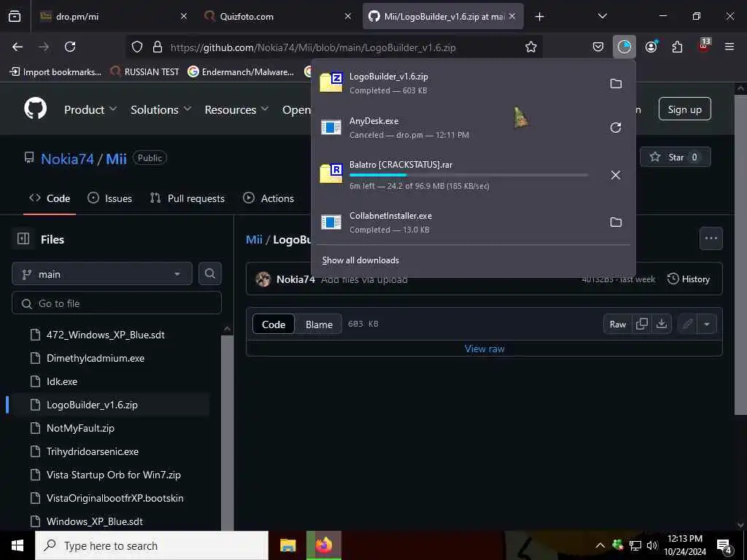Show LogoBuilder_v1.6.zip in folder
This screenshot has height=560, width=747.
click(616, 83)
